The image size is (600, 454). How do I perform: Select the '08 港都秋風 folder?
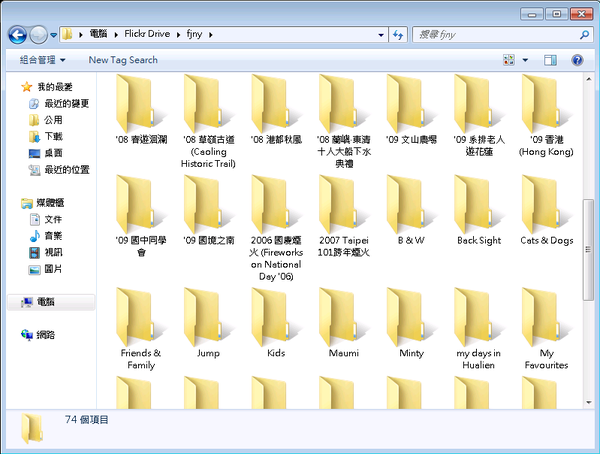click(x=276, y=109)
